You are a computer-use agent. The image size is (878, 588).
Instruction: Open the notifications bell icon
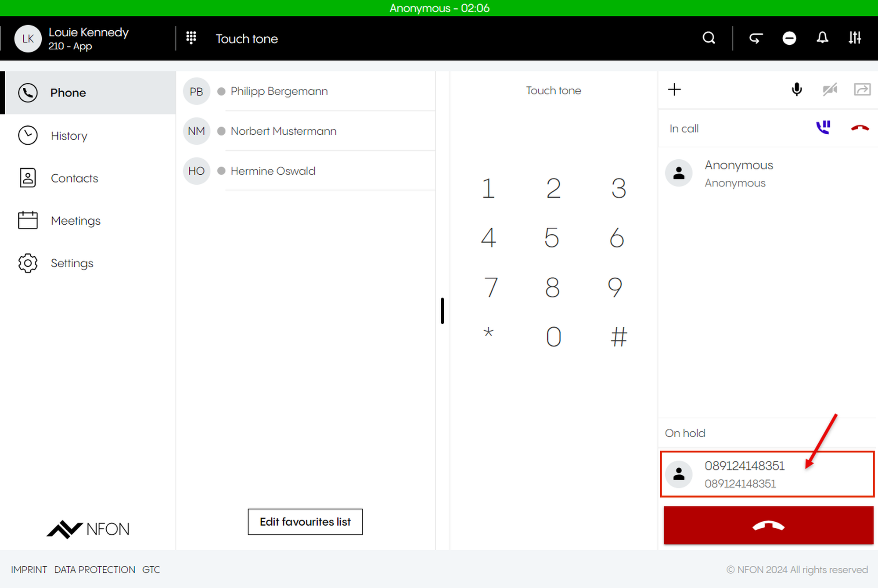(x=822, y=38)
